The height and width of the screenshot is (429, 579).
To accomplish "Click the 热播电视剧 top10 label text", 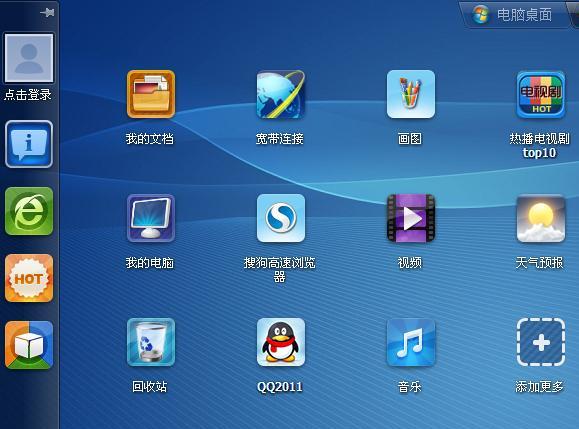I will tap(539, 145).
